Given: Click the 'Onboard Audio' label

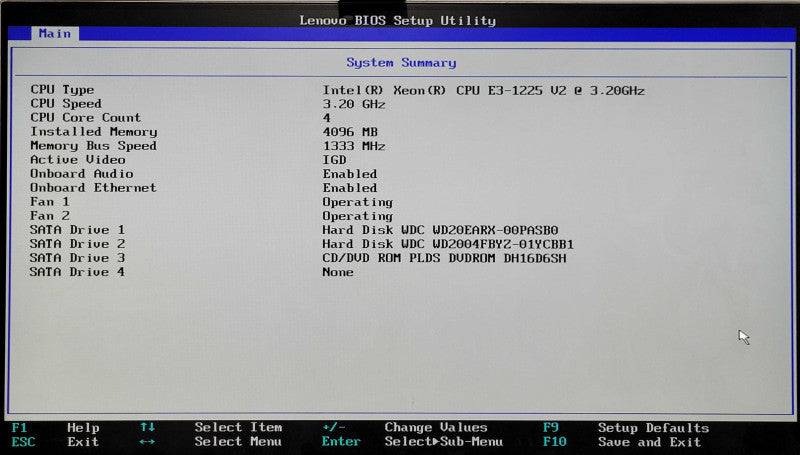Looking at the screenshot, I should (82, 173).
